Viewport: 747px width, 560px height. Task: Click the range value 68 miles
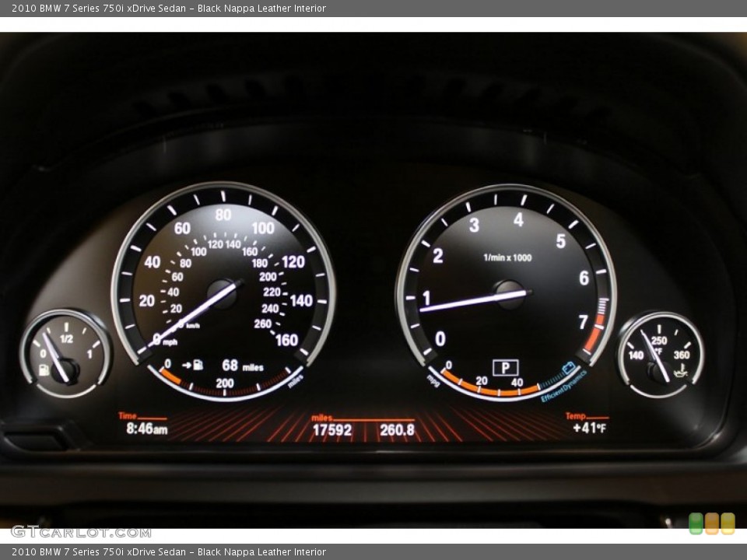[x=243, y=366]
